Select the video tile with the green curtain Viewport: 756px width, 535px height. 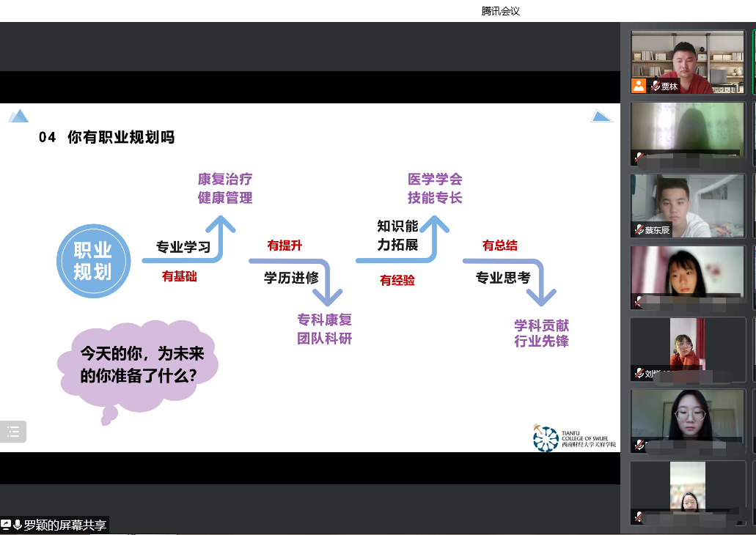687,128
